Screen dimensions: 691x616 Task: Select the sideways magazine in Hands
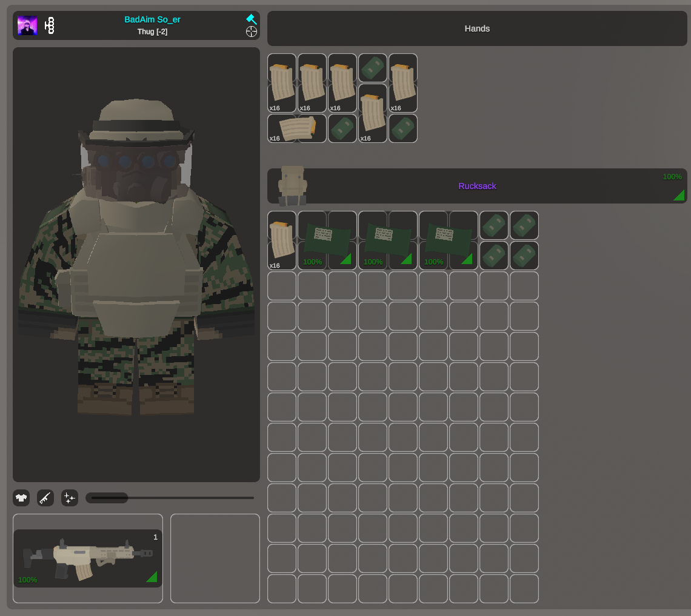pyautogui.click(x=297, y=128)
